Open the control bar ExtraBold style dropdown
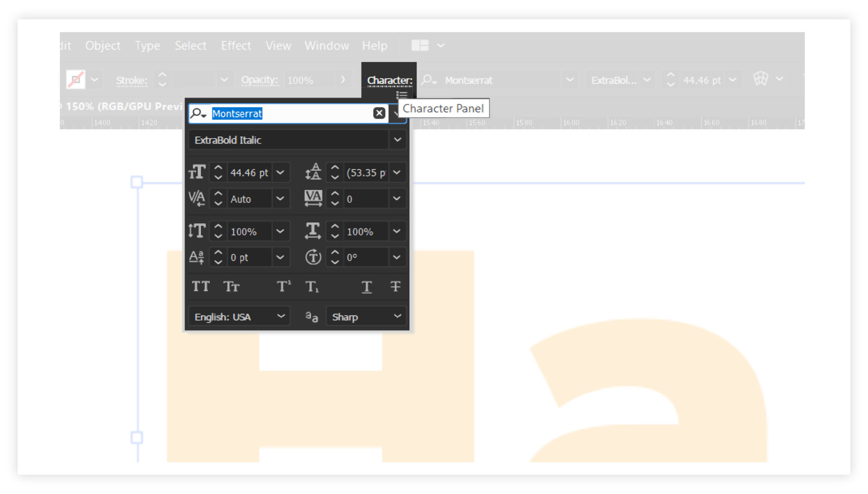This screenshot has height=494, width=868. [x=647, y=80]
